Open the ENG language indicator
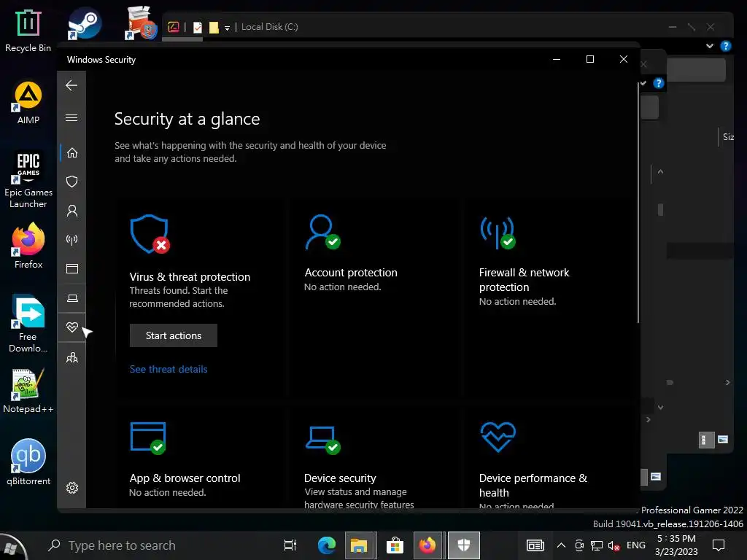Viewport: 747px width, 560px height. [636, 545]
